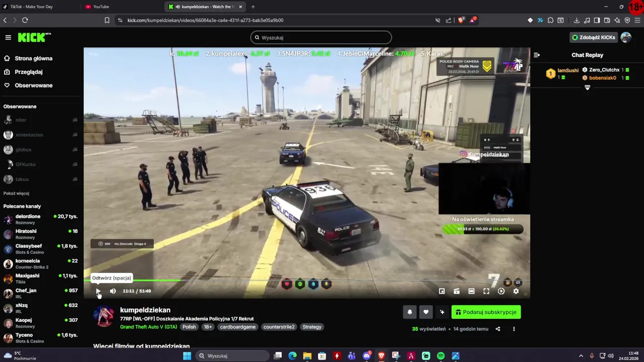
Task: Toggle theater mode in video player
Action: tap(471, 291)
